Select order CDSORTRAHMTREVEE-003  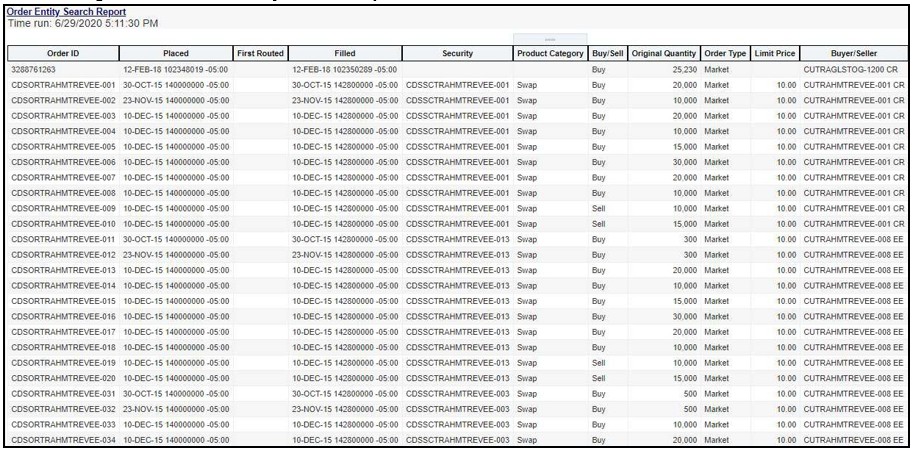point(64,115)
